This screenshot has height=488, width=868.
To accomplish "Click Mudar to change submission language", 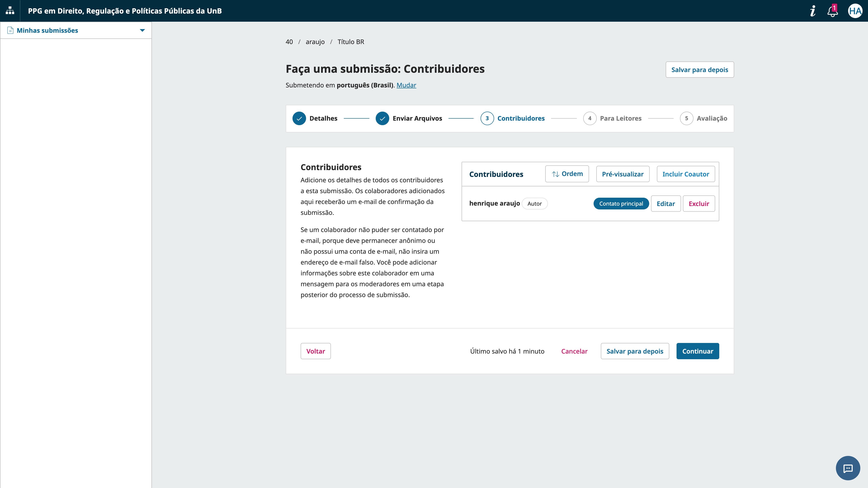I will 406,85.
